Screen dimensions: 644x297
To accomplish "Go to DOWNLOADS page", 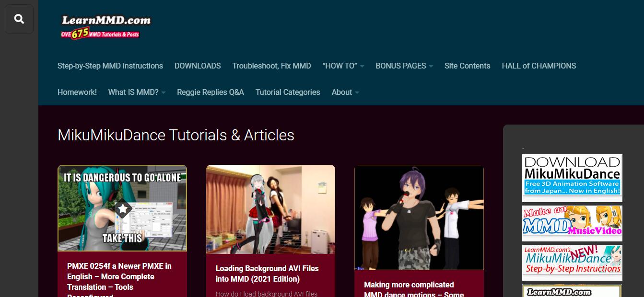I will click(x=198, y=66).
